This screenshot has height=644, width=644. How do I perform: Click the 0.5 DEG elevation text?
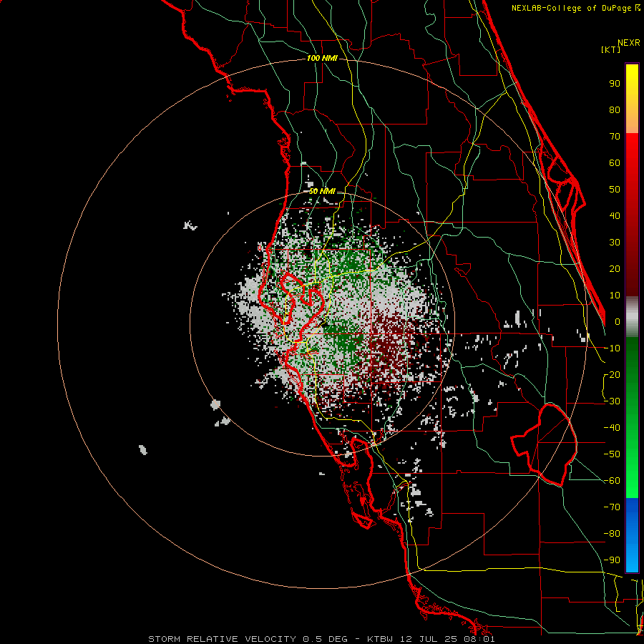click(x=326, y=639)
